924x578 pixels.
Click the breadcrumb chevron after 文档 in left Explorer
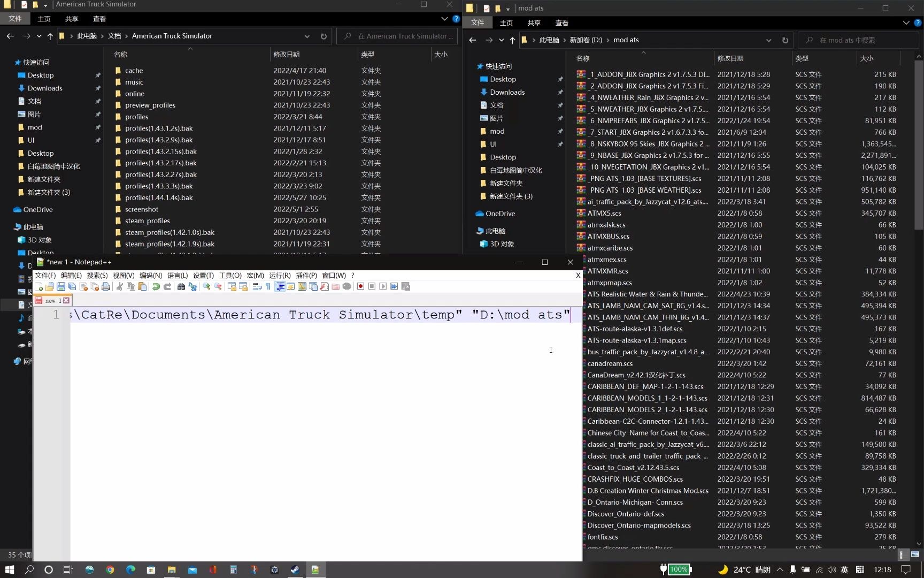point(127,36)
